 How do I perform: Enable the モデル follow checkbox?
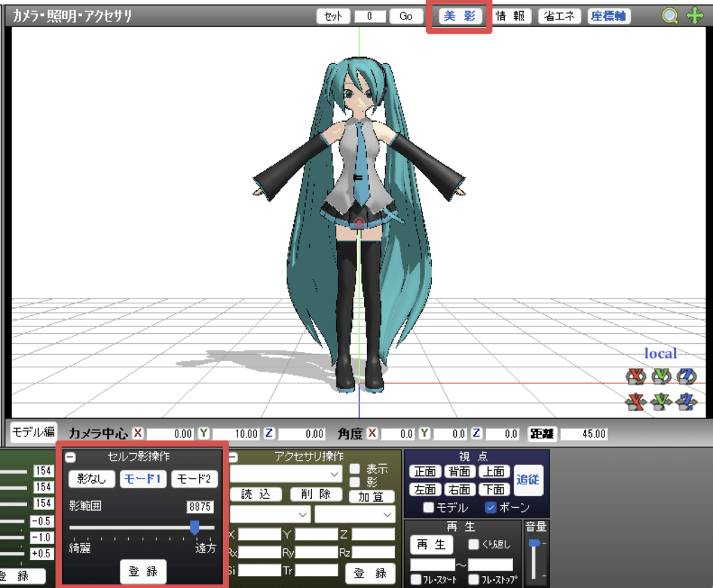point(428,507)
